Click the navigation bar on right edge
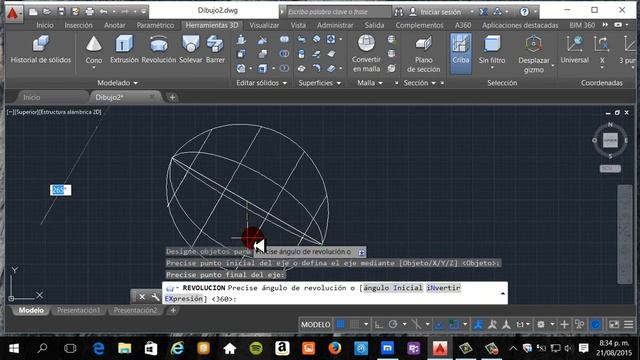 624,235
